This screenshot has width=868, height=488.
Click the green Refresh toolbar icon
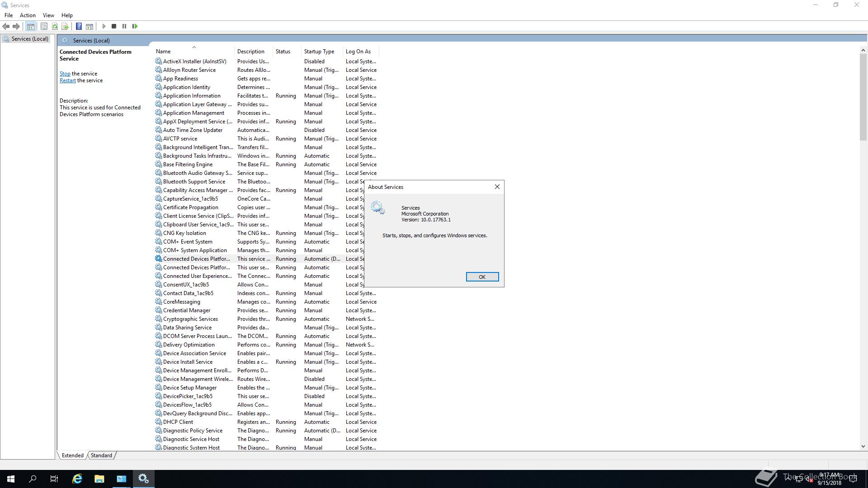[x=55, y=26]
